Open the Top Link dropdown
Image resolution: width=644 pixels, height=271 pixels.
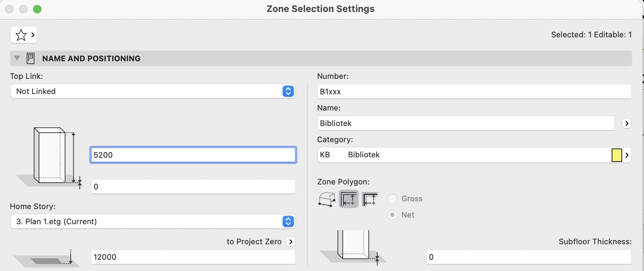[x=153, y=92]
